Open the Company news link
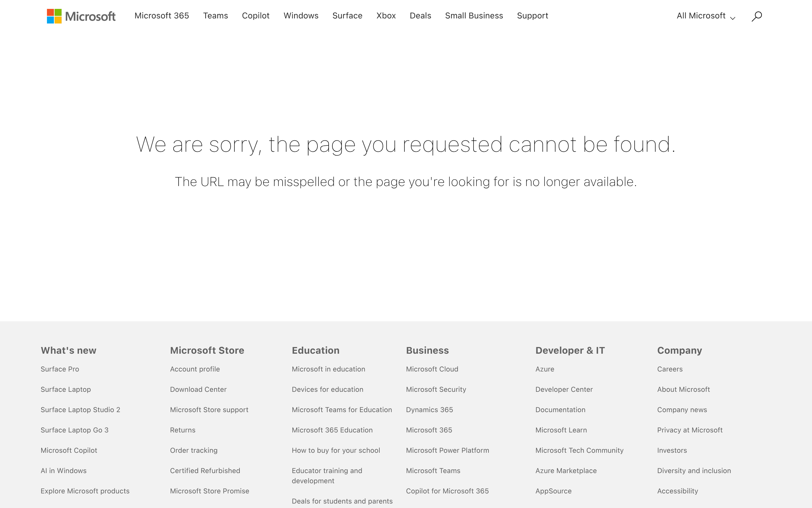This screenshot has height=508, width=812. click(682, 410)
